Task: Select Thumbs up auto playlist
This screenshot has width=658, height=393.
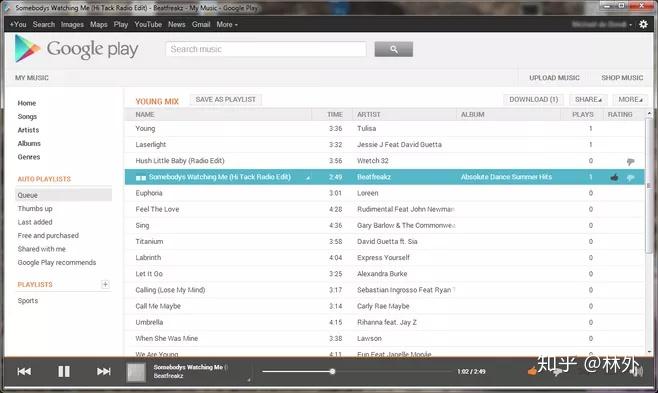Action: pos(35,208)
